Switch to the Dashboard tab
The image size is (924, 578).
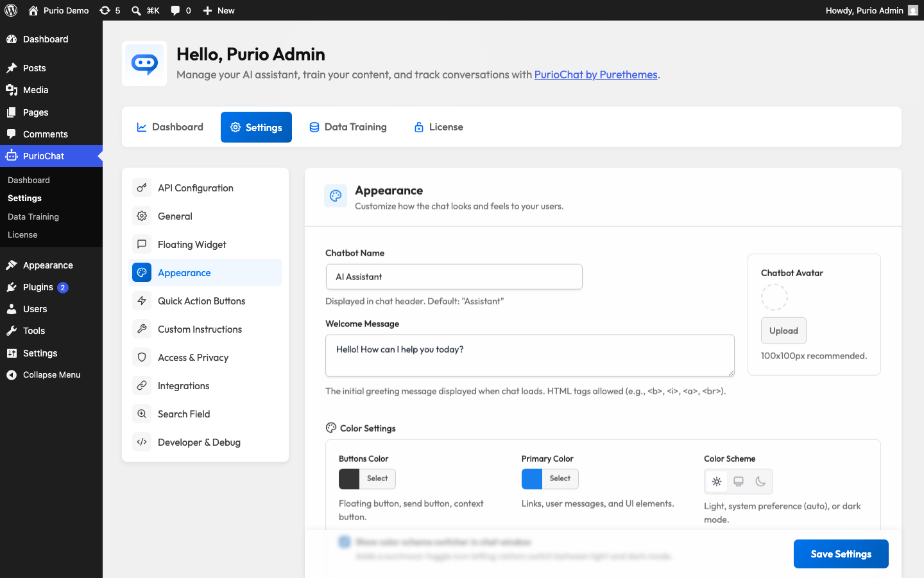(170, 127)
